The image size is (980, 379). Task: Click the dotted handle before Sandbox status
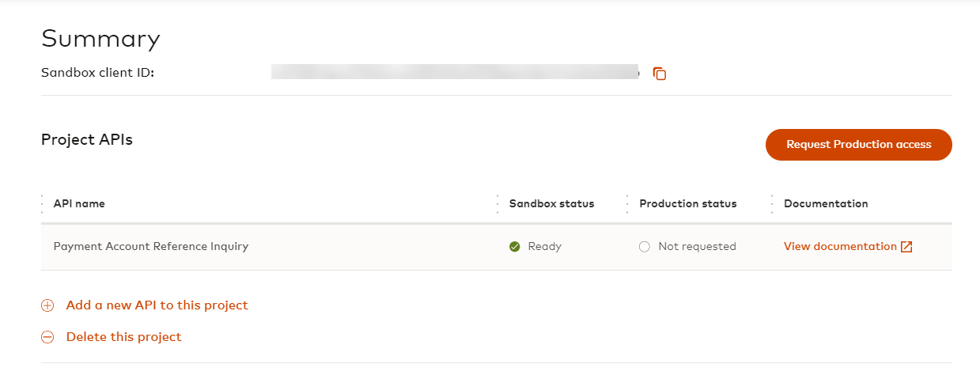tap(498, 204)
